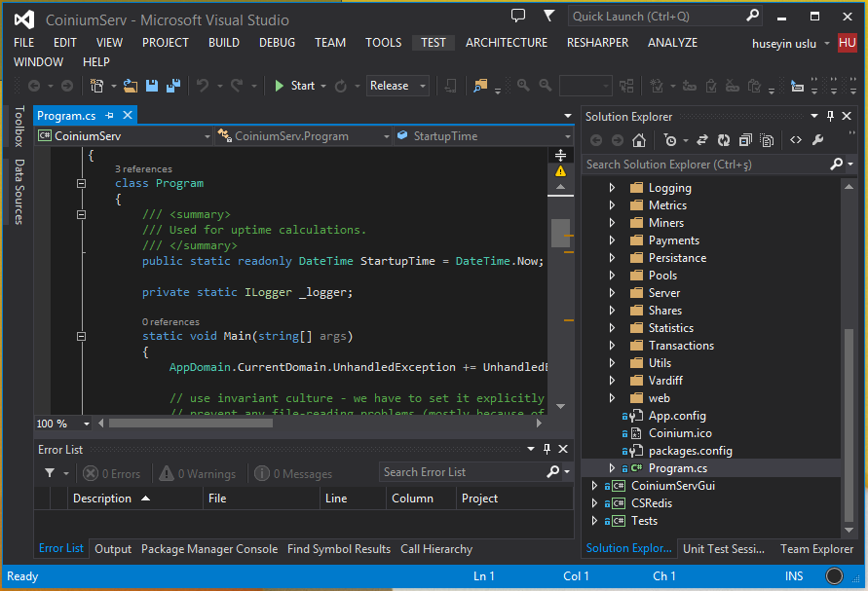Viewport: 868px width, 591px height.
Task: Switch to the Package Manager Console tab
Action: click(208, 549)
